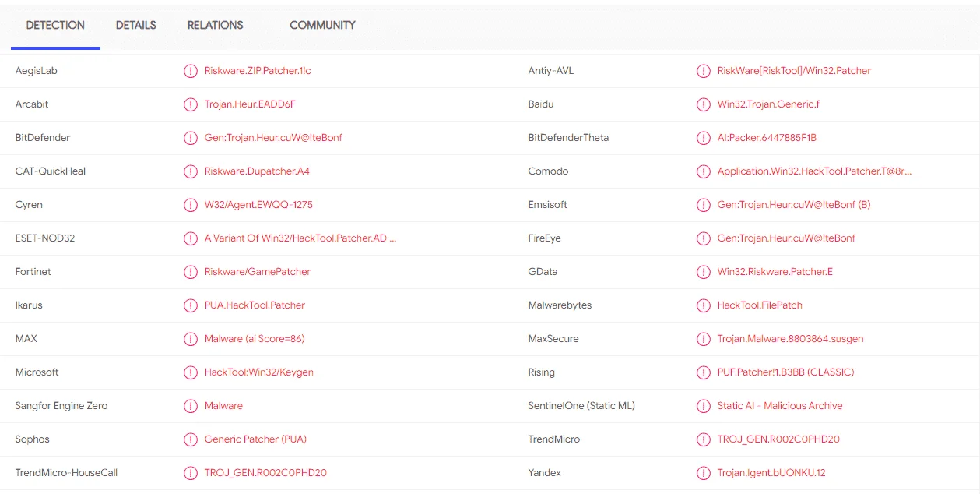The height and width of the screenshot is (494, 980).
Task: Select the Trojan.Igent.bUONKU.12 detection
Action: pos(771,473)
